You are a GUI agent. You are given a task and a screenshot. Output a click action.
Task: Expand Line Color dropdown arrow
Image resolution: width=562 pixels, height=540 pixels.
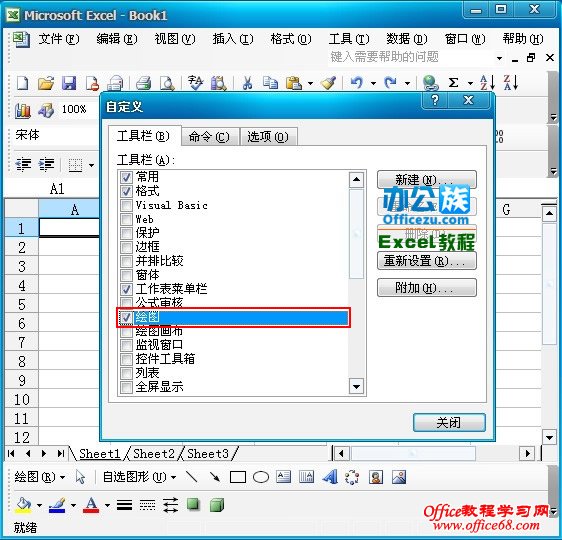pos(73,506)
